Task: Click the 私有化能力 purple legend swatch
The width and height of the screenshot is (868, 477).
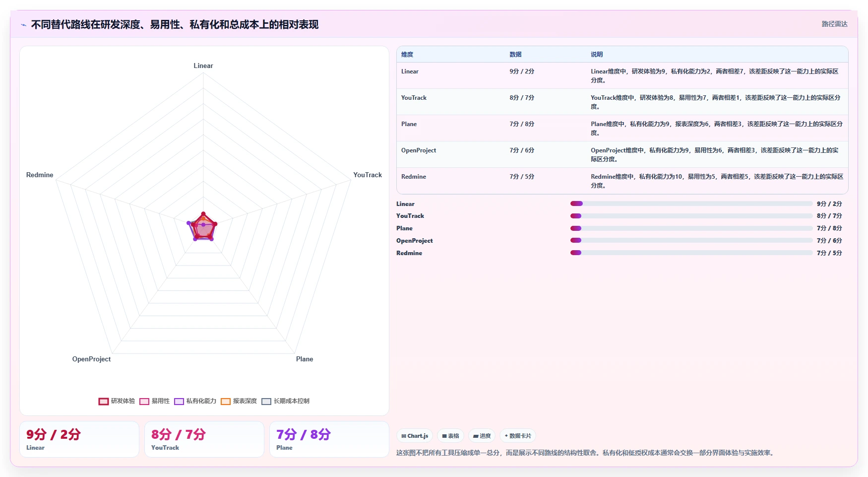Action: coord(179,402)
